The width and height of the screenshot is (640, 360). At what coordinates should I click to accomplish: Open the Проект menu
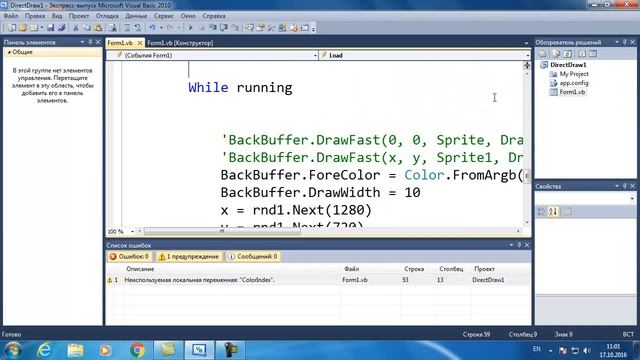[78, 16]
